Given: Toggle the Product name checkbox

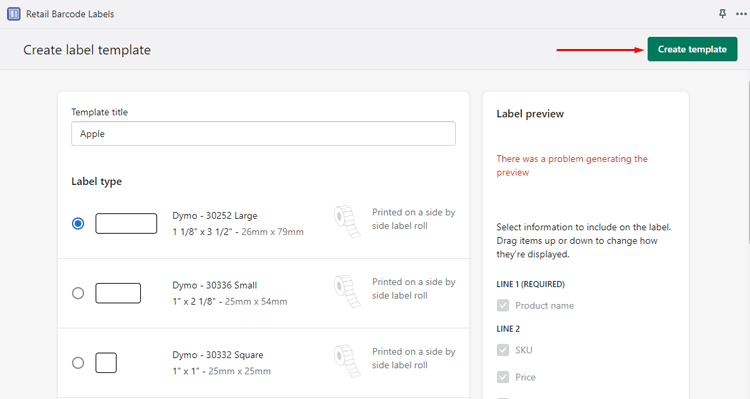Looking at the screenshot, I should [503, 305].
